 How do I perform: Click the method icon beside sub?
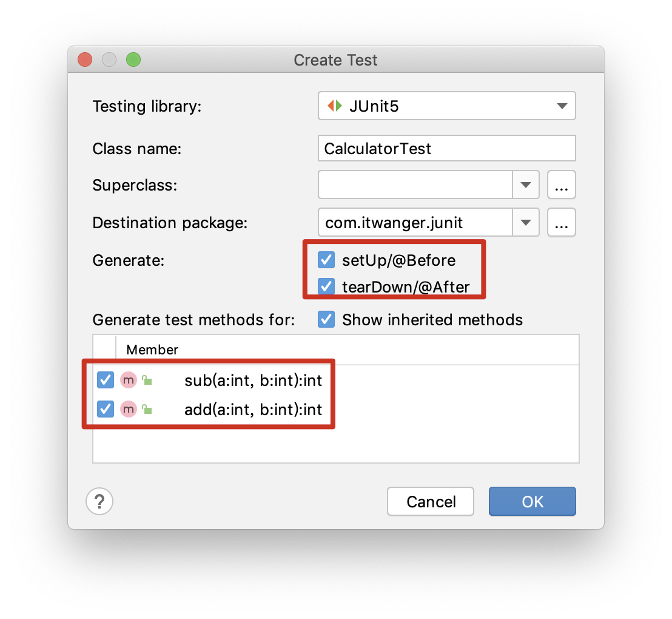point(129,381)
